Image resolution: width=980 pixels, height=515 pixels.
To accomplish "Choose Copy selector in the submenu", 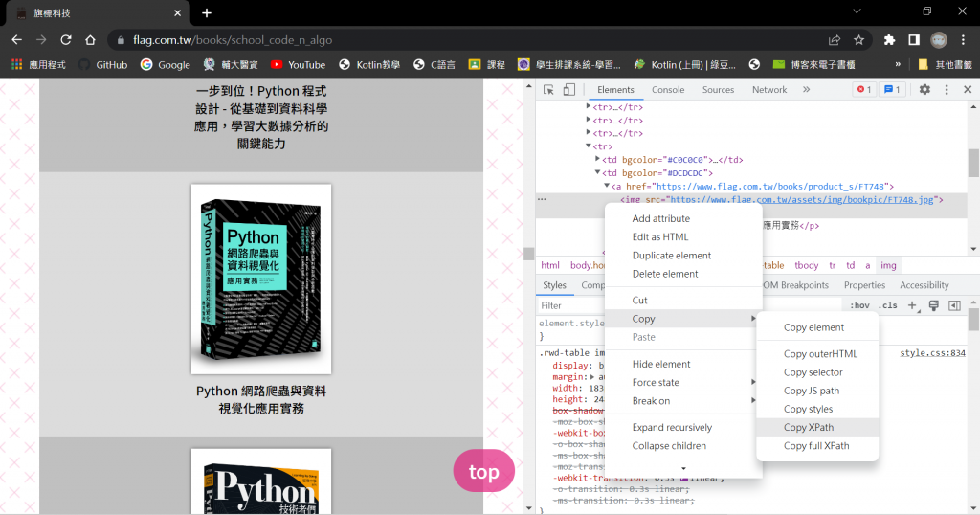I will coord(817,371).
